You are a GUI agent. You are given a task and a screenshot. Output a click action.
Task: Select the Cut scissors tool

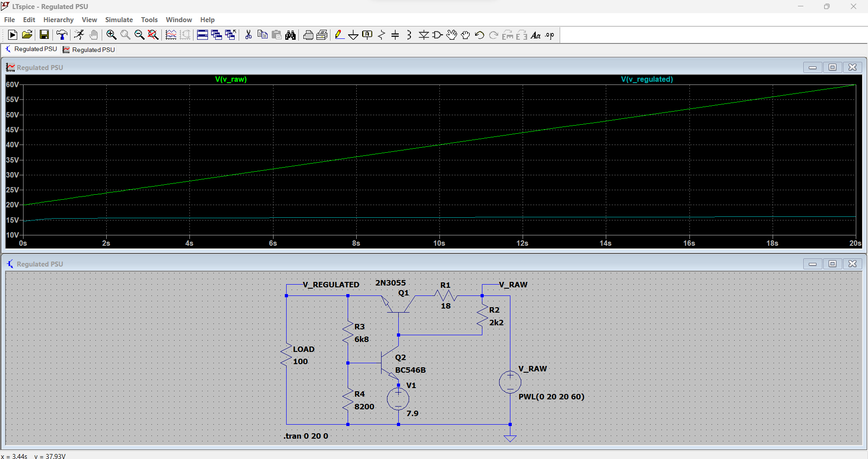pos(248,35)
